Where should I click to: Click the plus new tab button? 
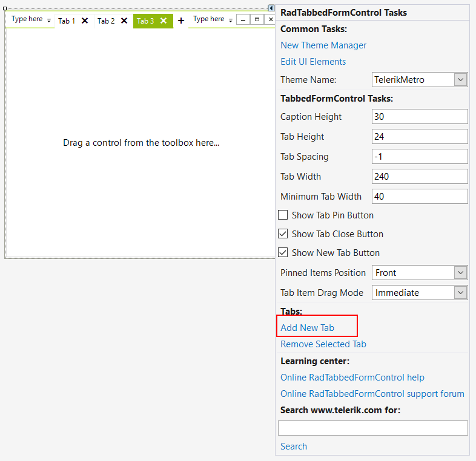pos(181,21)
